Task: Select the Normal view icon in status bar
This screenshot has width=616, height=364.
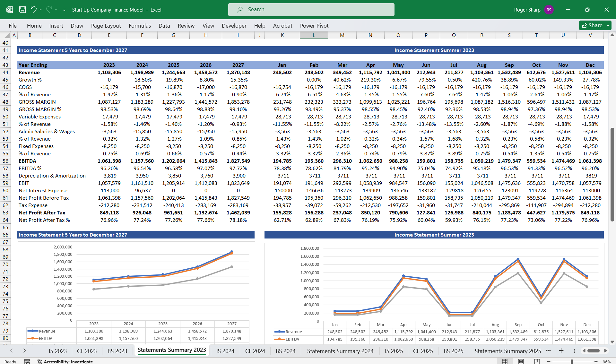Action: (504, 361)
